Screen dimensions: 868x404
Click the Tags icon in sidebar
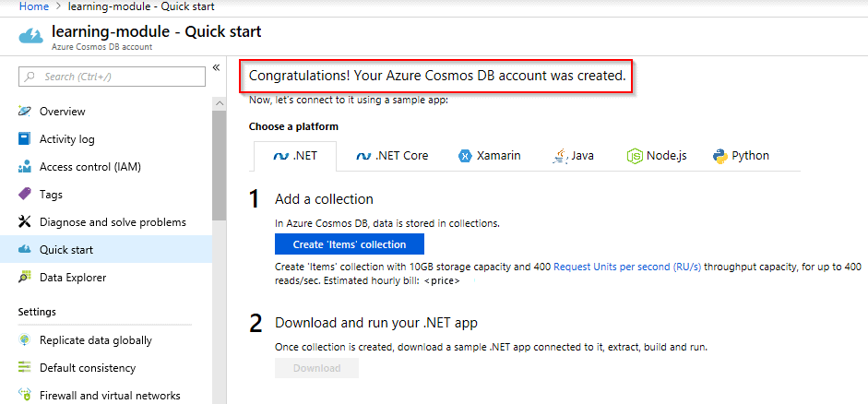click(25, 195)
